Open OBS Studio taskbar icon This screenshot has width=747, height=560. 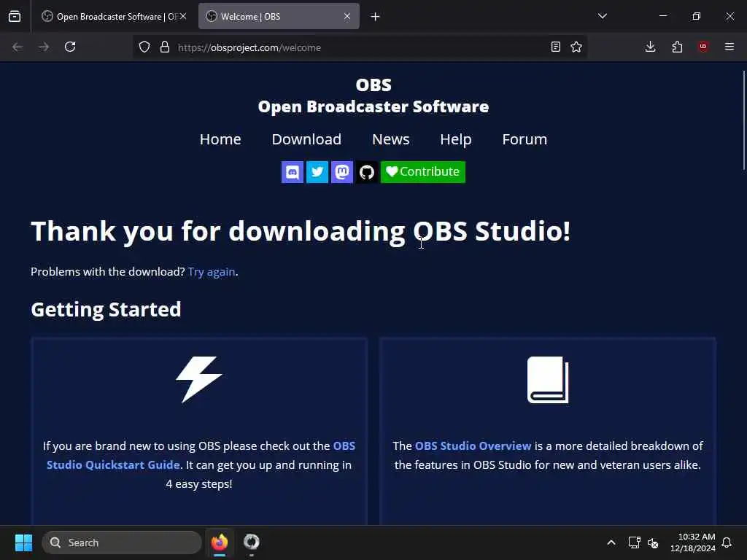click(252, 542)
